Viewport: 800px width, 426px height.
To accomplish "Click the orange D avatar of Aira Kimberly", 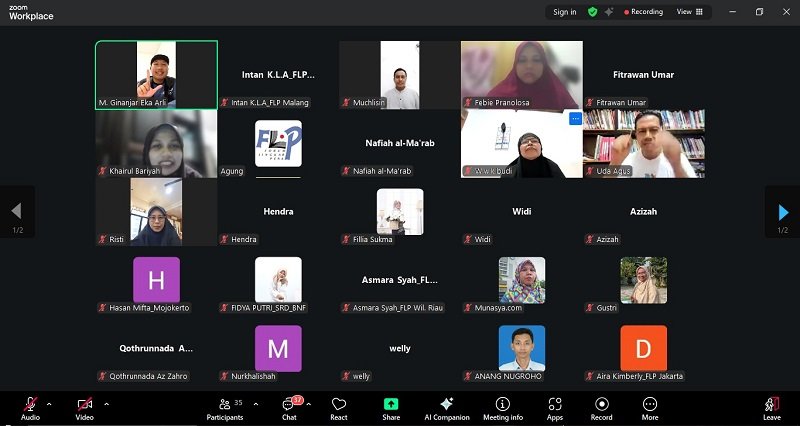I will tap(643, 348).
